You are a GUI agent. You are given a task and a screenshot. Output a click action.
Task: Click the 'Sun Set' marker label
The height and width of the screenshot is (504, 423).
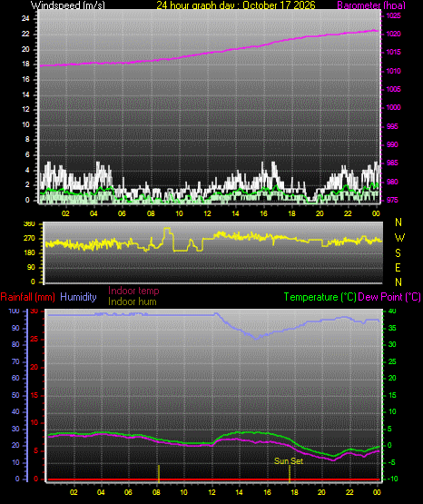(x=289, y=461)
